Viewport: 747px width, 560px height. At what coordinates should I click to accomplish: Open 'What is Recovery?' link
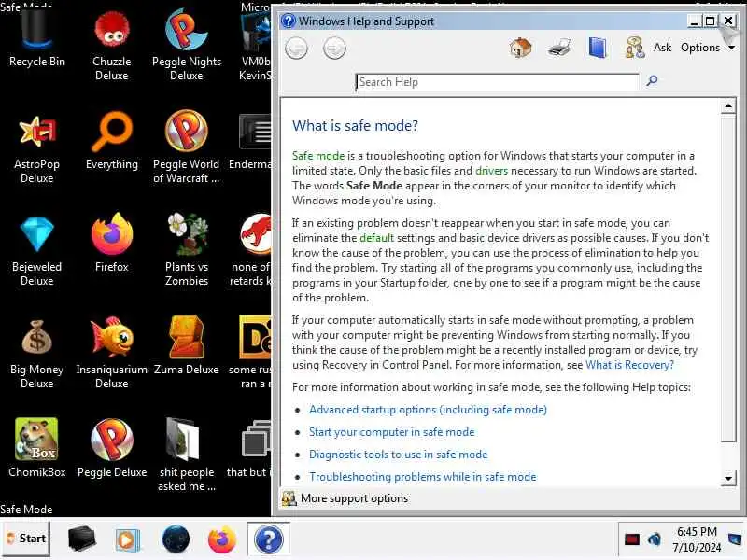pos(629,365)
